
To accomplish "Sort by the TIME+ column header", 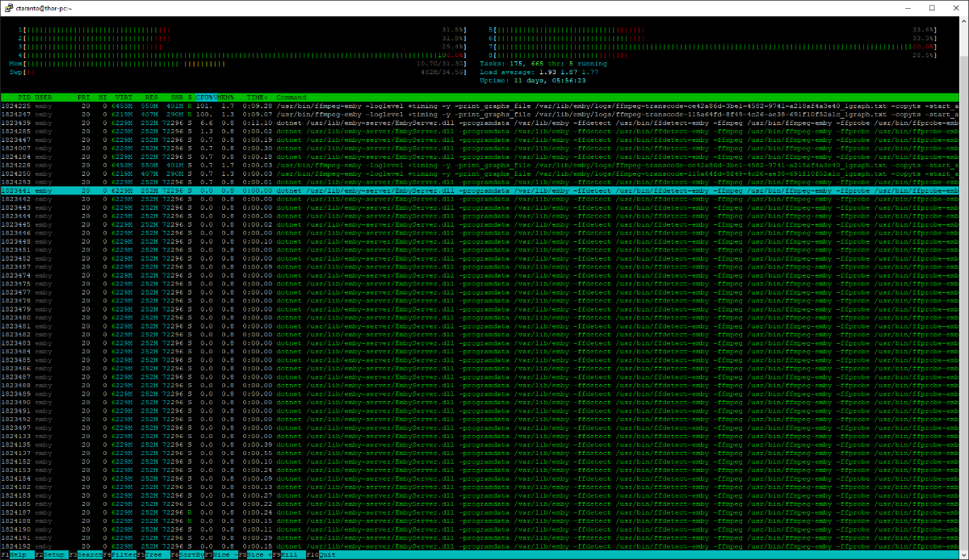I will [x=257, y=97].
